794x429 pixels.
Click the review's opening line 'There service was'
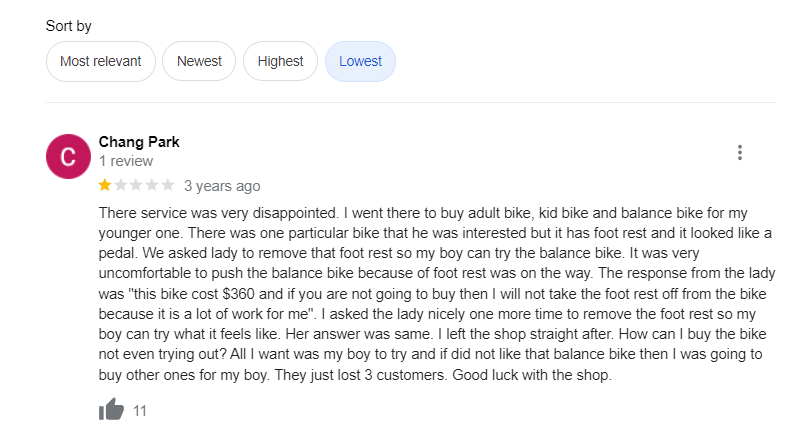pos(160,213)
